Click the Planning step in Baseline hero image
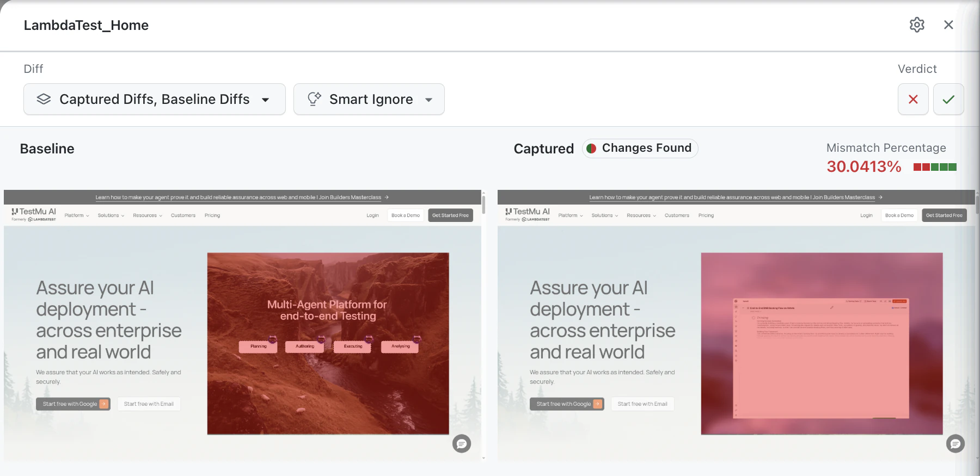980x476 pixels. click(x=259, y=347)
